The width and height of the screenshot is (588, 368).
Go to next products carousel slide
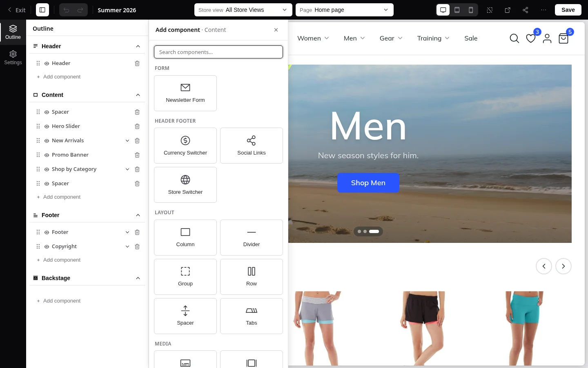563,266
